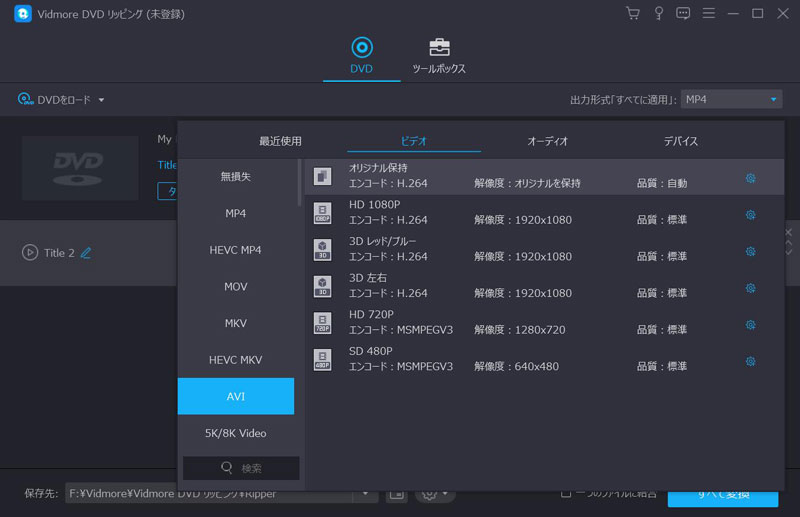The width and height of the screenshot is (800, 517).
Task: Choose the HD 720P preset
Action: 544,323
